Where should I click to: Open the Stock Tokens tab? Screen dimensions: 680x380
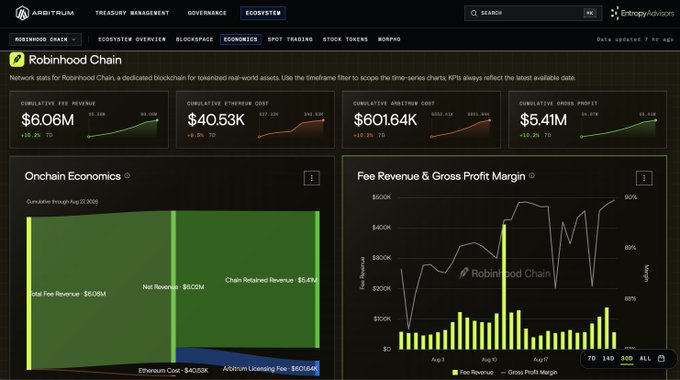(345, 39)
